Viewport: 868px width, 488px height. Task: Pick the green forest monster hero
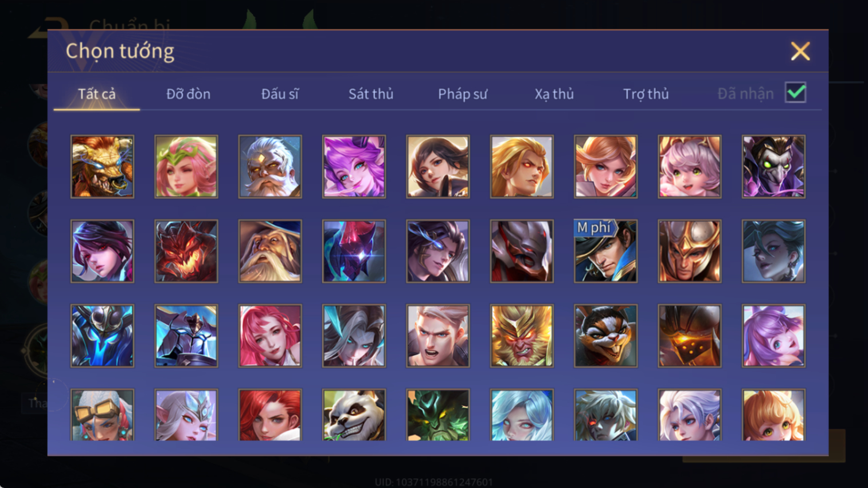pyautogui.click(x=438, y=415)
